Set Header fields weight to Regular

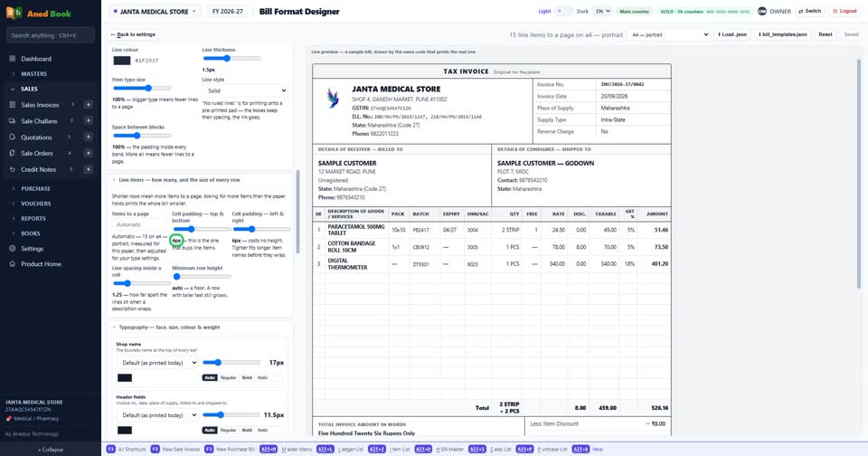(x=228, y=430)
